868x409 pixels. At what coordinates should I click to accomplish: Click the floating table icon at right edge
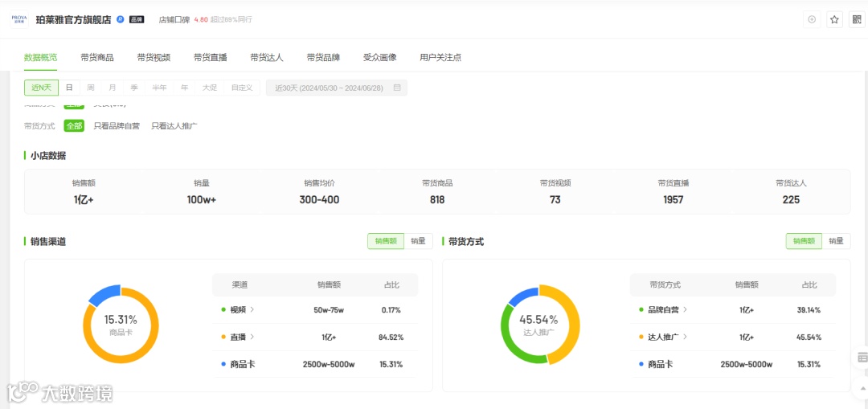coord(862,357)
